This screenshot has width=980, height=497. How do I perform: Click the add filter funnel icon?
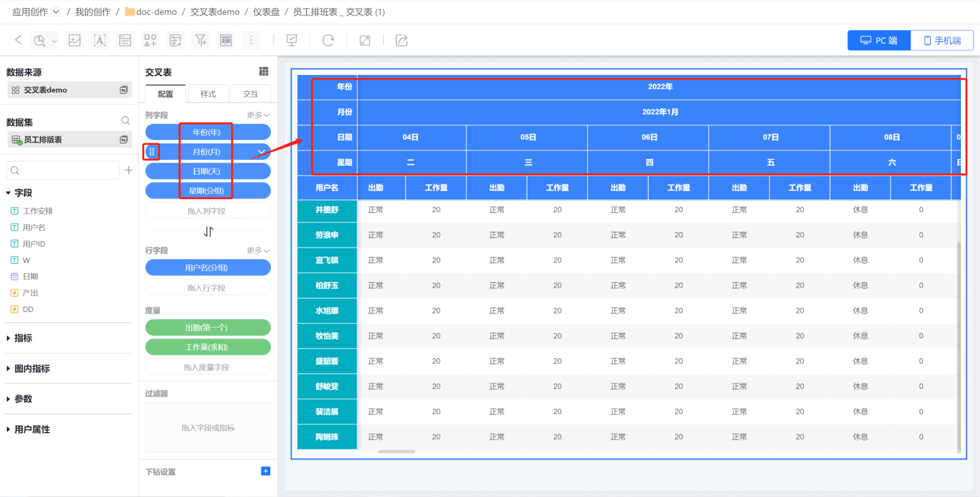tap(201, 41)
